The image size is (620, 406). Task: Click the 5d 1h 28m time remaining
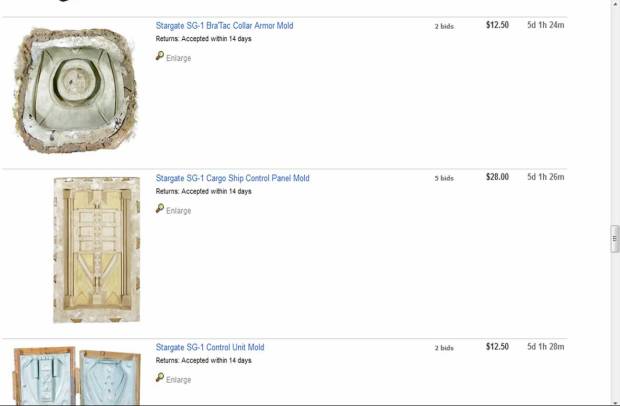[546, 347]
